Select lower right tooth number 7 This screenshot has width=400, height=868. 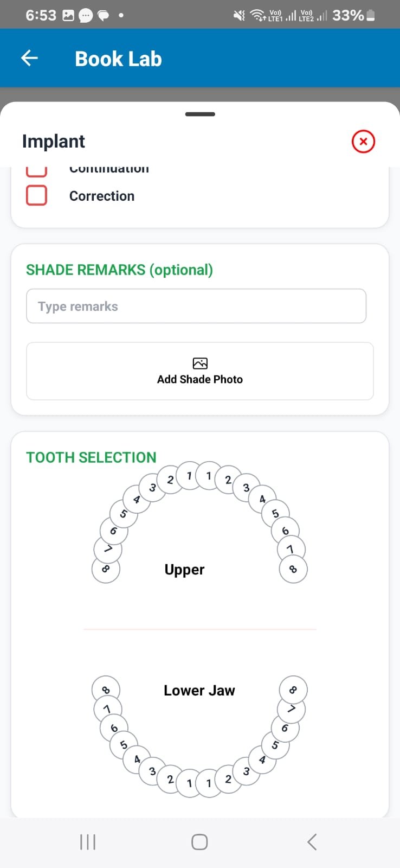292,709
